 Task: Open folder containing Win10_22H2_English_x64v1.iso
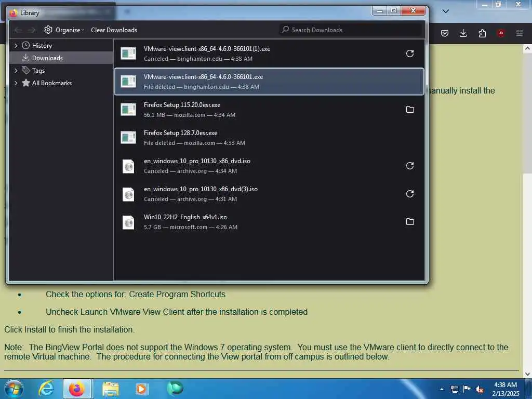coord(410,222)
